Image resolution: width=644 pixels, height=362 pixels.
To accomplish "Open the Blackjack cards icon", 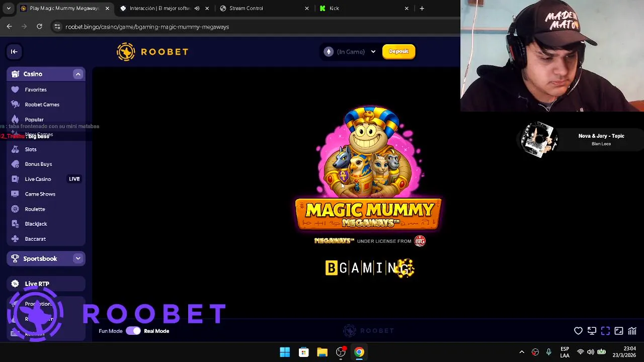I will coord(15,224).
